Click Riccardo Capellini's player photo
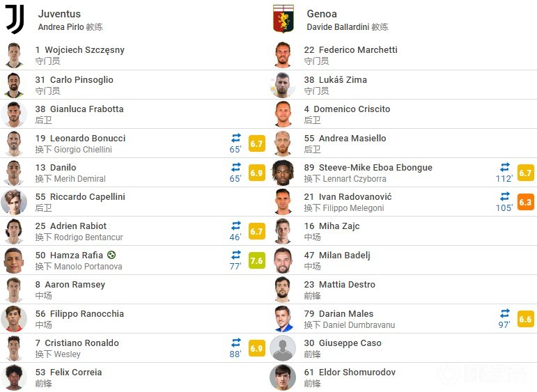The width and height of the screenshot is (537, 392). coord(14,202)
